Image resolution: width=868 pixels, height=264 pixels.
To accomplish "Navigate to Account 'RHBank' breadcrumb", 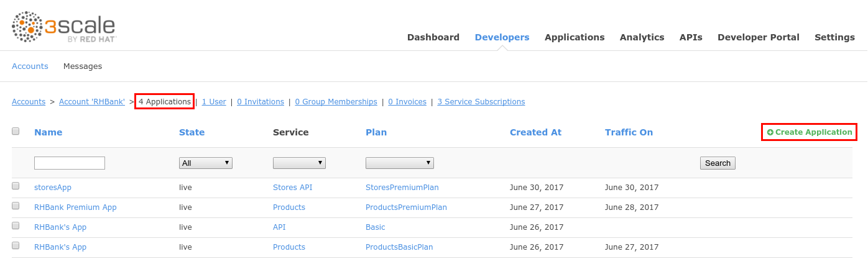I will 92,102.
